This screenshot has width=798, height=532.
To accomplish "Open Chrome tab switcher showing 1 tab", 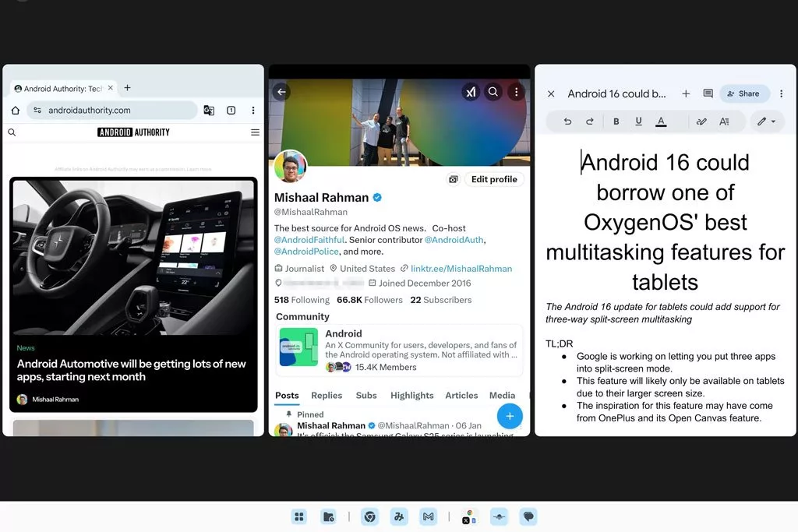I will 231,110.
